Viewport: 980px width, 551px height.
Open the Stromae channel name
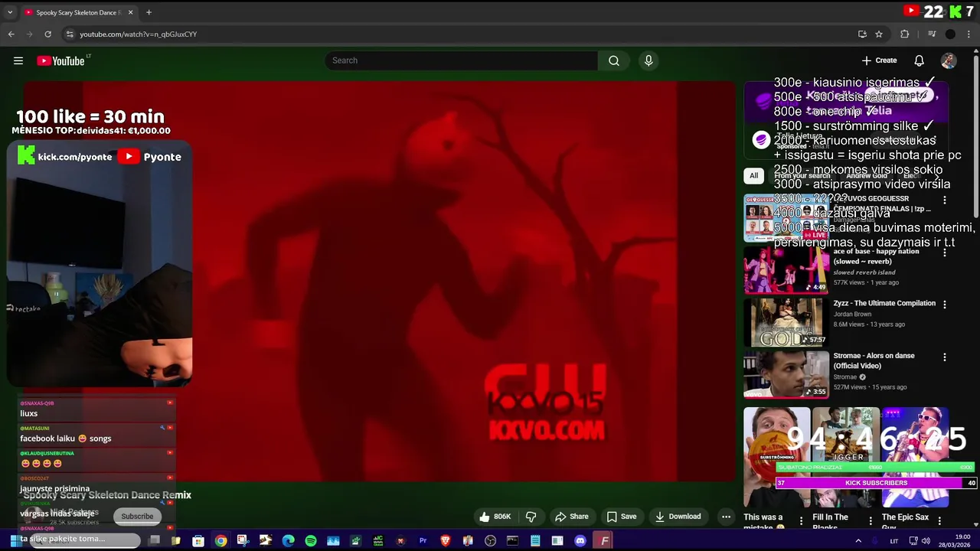point(845,377)
